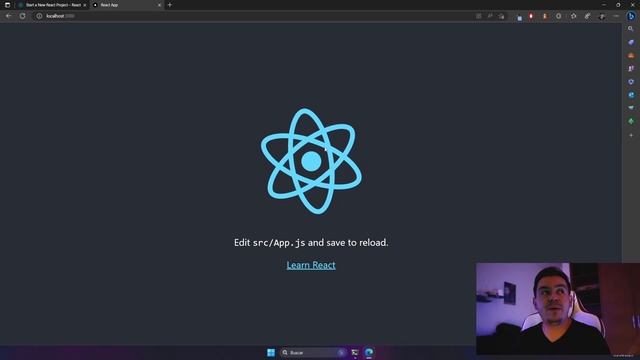Click the red extension icon in toolbar
Image resolution: width=640 pixels, height=360 pixels.
coord(531,16)
